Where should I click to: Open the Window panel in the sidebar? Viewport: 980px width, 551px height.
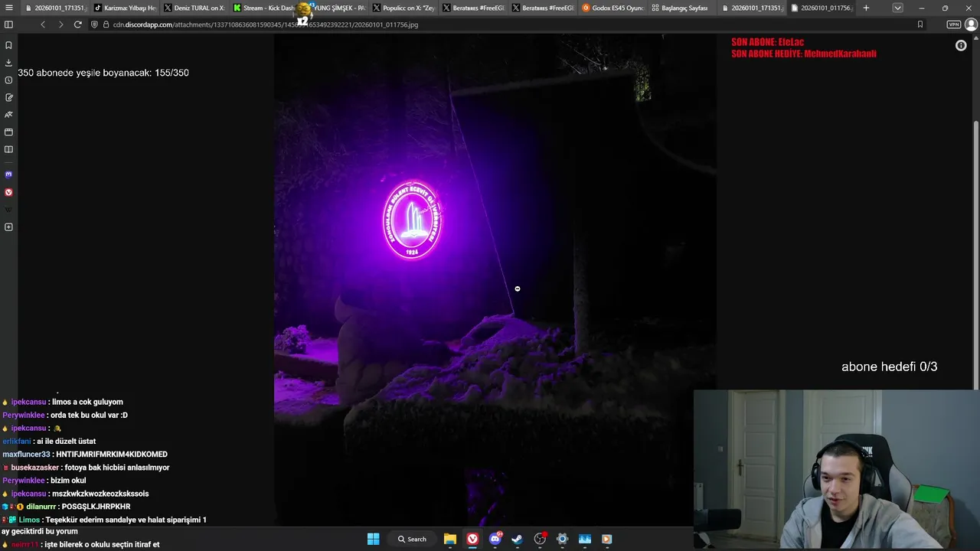(x=8, y=132)
